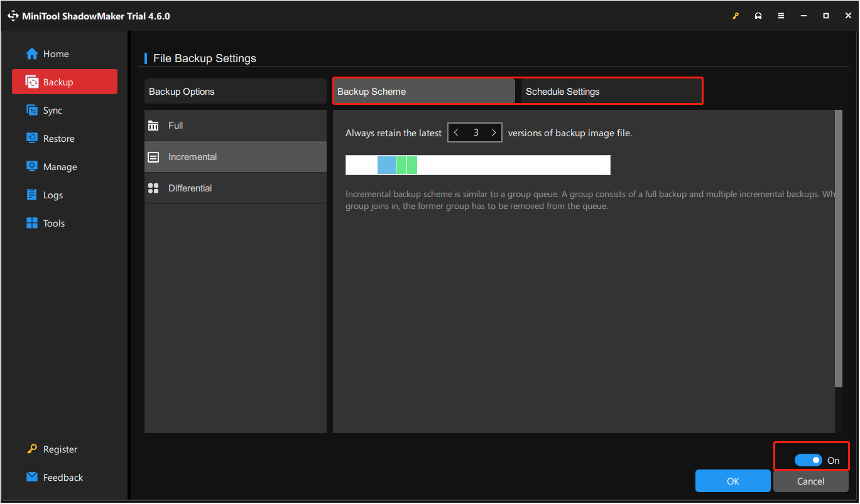Toggle the backup scheme On switch

(808, 459)
